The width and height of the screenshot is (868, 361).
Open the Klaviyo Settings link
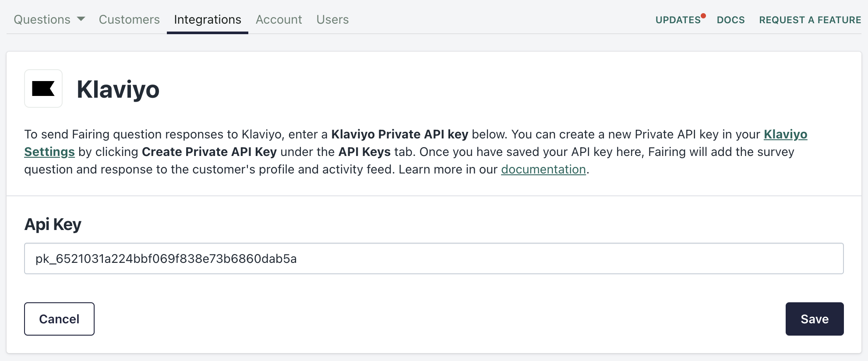(785, 134)
